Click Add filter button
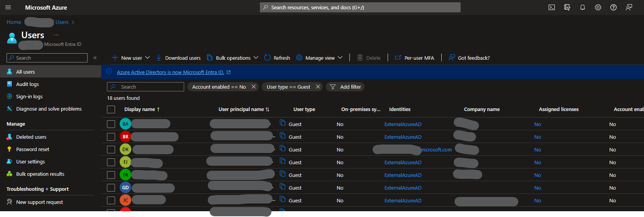 345,87
